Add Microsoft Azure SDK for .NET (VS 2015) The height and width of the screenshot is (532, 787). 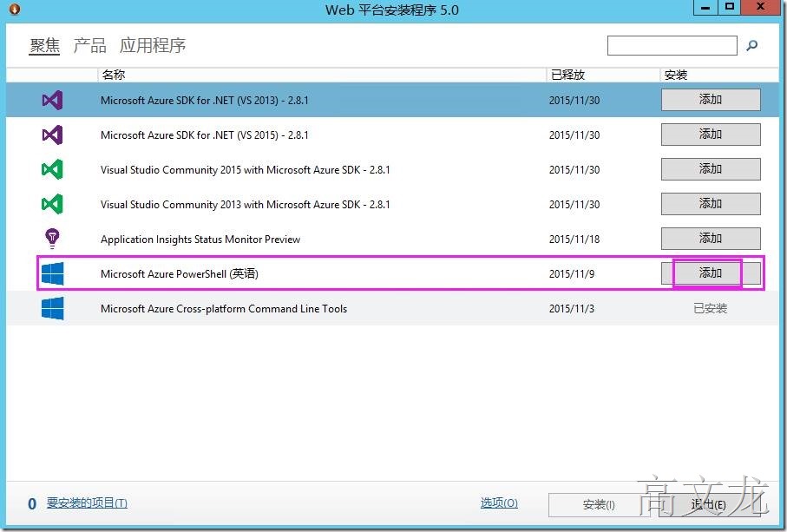[x=711, y=135]
